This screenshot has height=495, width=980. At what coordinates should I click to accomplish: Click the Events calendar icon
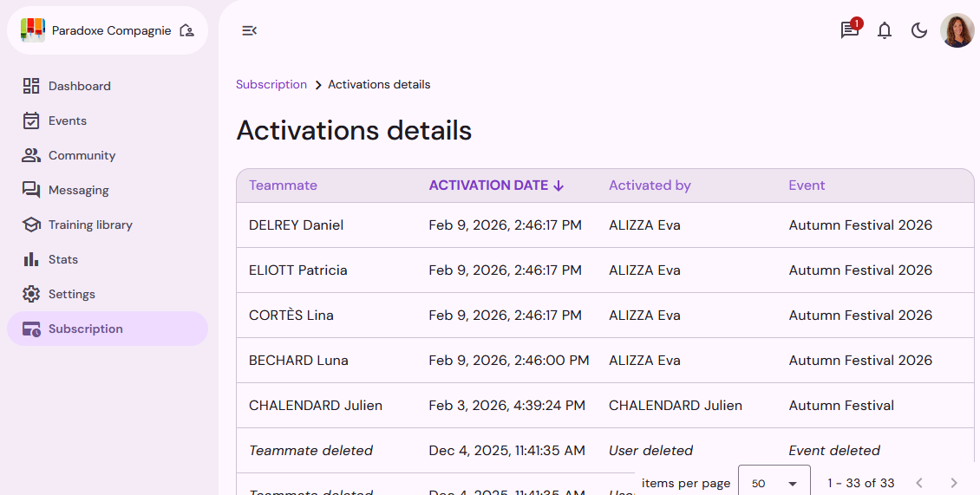31,120
